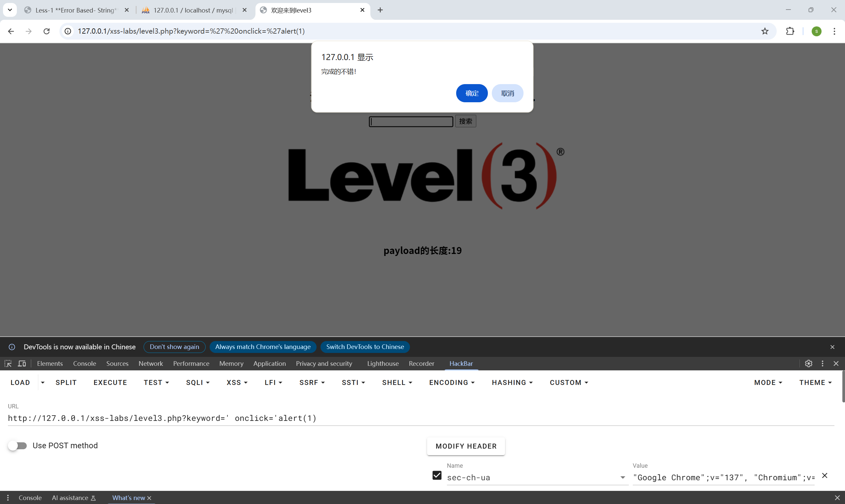Click the 搜索 search button on the page

point(465,121)
